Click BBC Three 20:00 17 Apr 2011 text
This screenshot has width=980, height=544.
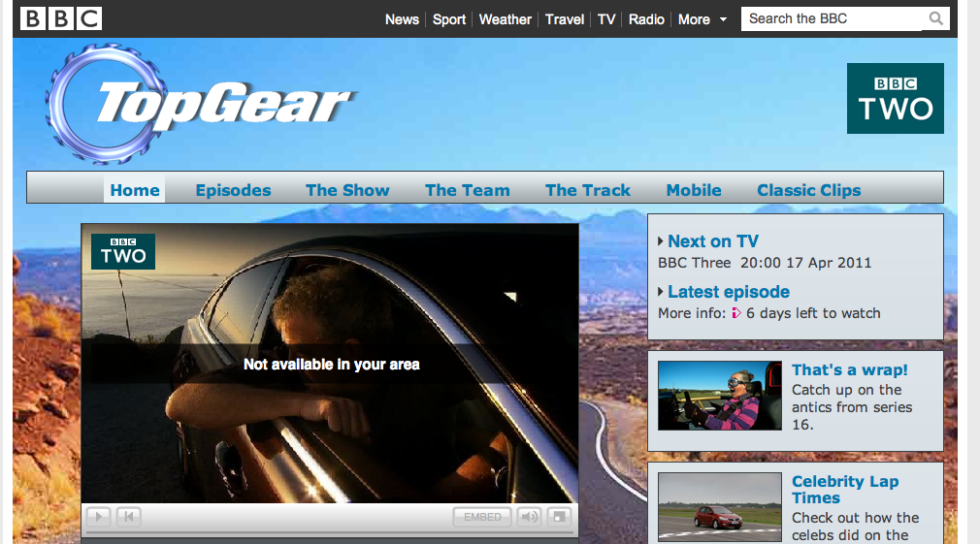pos(765,263)
